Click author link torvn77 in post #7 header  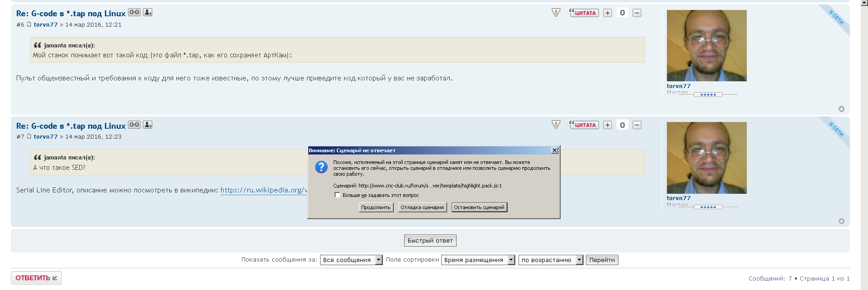tap(46, 137)
